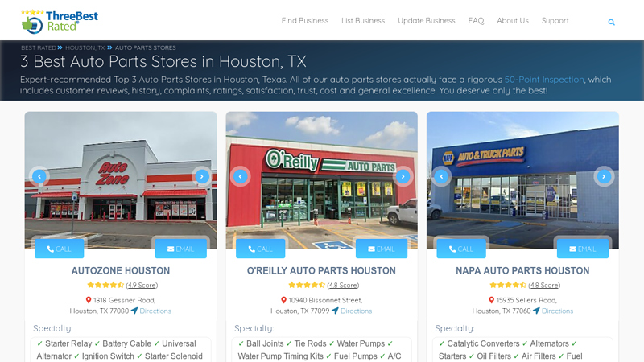Screen dimensions: 644x362
Task: Click red map pin beside 10940 Bissonnet Street
Action: 283,300
